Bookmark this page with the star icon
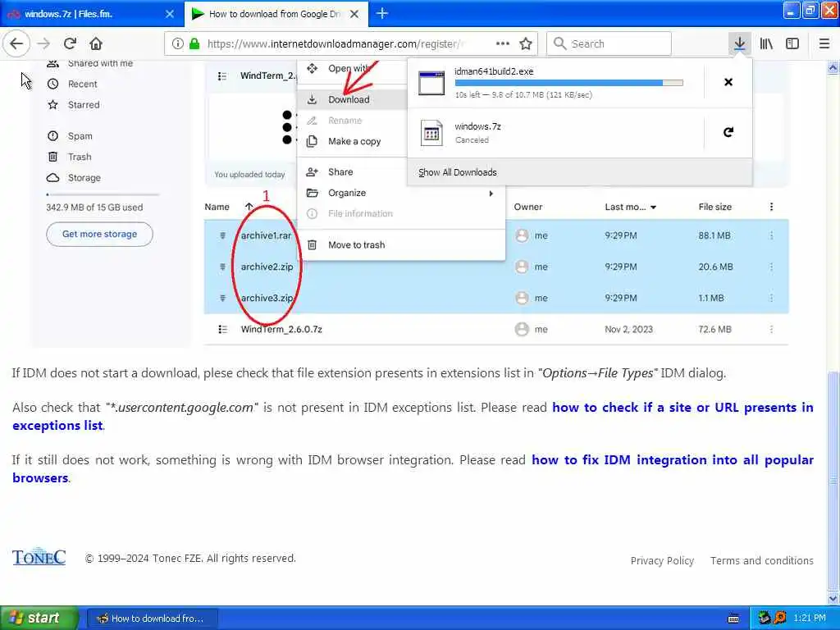 pyautogui.click(x=526, y=43)
